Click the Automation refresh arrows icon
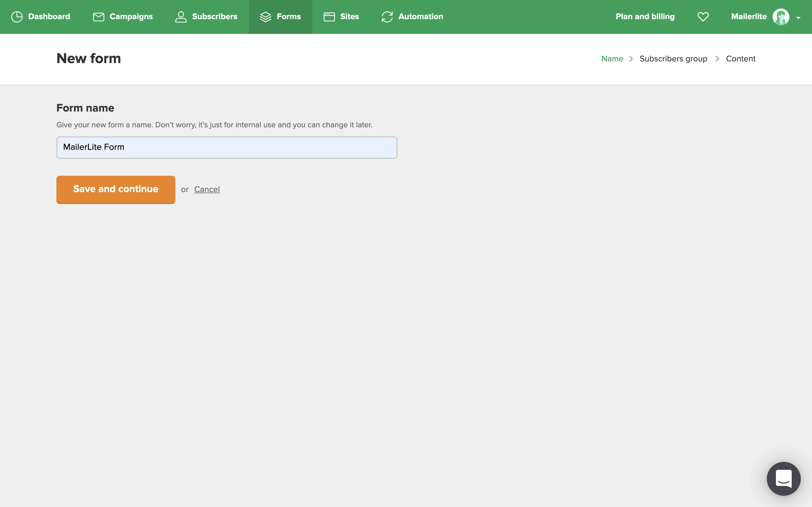This screenshot has width=812, height=507. [387, 17]
